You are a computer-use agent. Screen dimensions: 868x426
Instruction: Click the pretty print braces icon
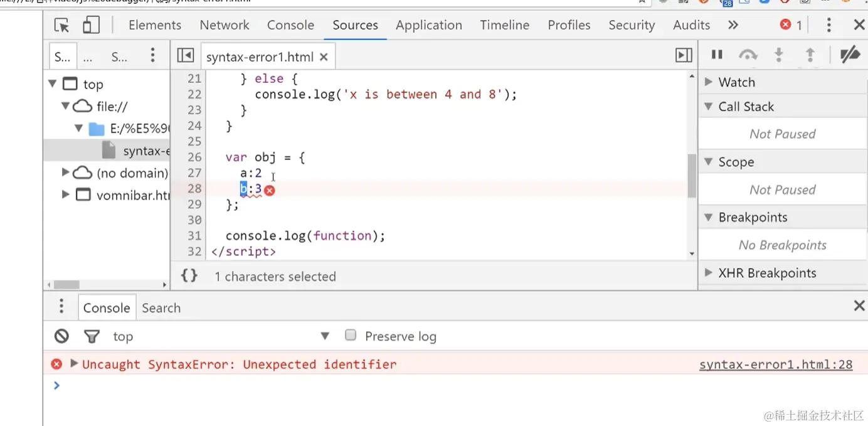click(x=189, y=275)
